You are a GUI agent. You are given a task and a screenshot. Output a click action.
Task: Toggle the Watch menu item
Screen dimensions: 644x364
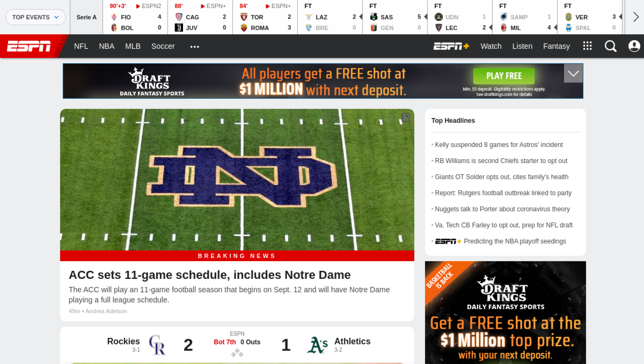(x=490, y=46)
